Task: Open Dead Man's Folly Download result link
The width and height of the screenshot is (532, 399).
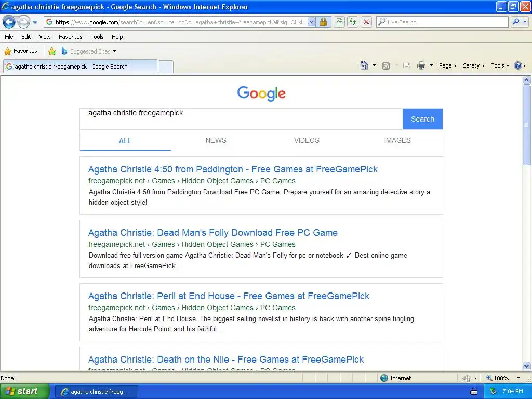Action: [x=212, y=233]
